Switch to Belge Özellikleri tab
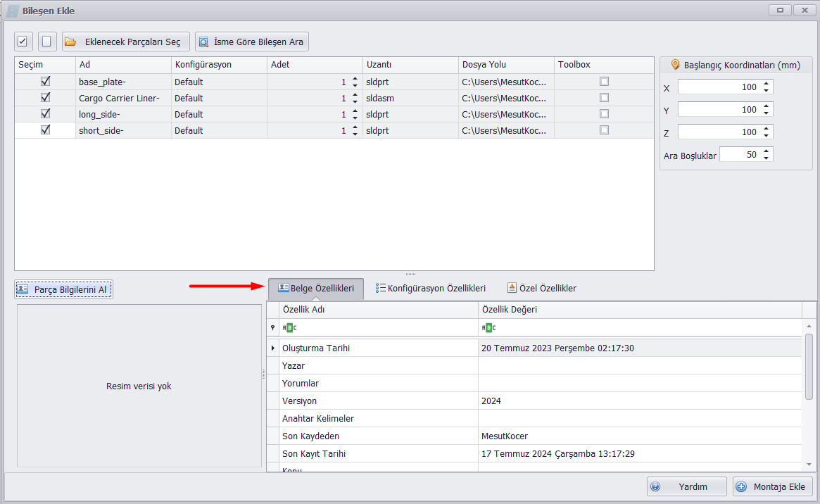Viewport: 820px width, 504px height. coord(316,288)
